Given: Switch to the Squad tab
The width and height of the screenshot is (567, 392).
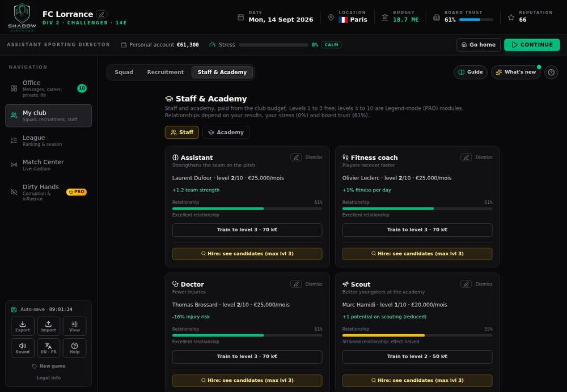Looking at the screenshot, I should coord(124,73).
